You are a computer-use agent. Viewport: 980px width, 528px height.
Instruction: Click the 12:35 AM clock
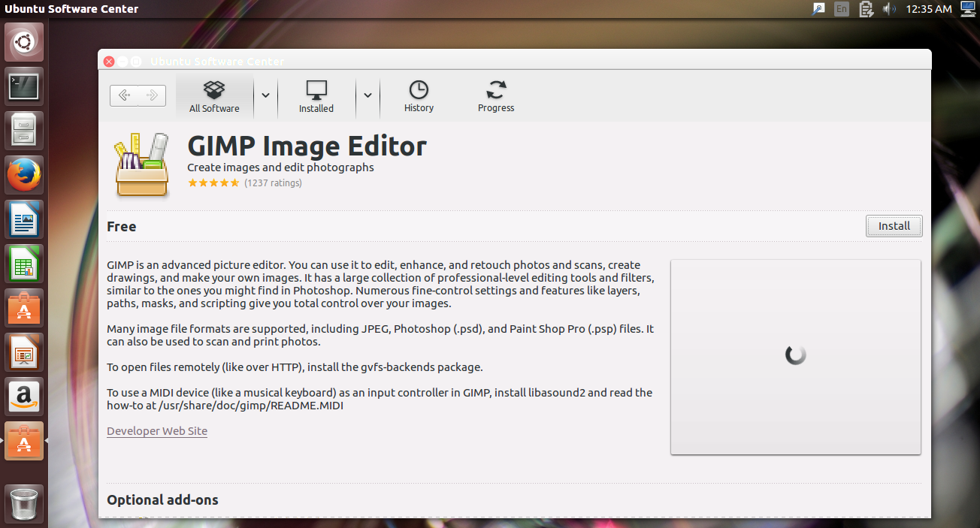(x=929, y=9)
